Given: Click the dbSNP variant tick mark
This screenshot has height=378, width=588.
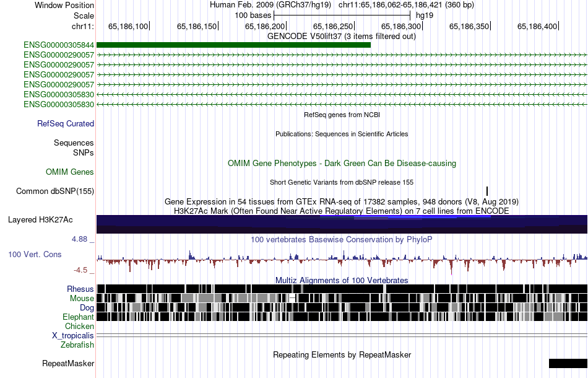Looking at the screenshot, I should (487, 191).
